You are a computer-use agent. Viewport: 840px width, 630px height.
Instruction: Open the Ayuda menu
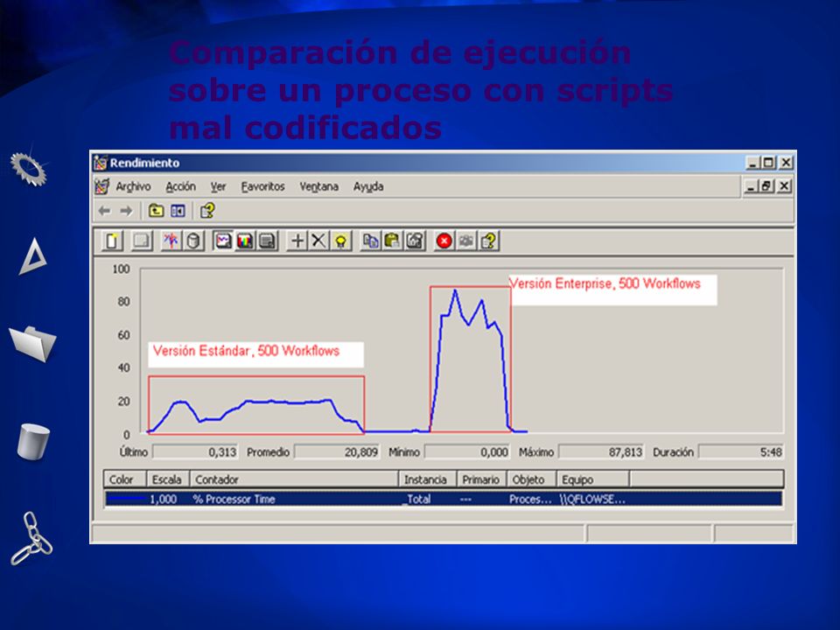368,186
